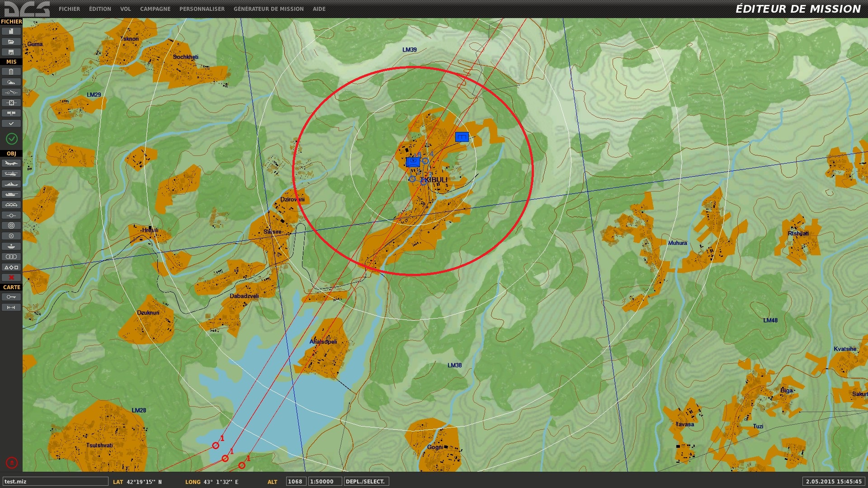Screen dimensions: 868x488
Task: Select the airplane group placement tool
Action: click(x=11, y=163)
